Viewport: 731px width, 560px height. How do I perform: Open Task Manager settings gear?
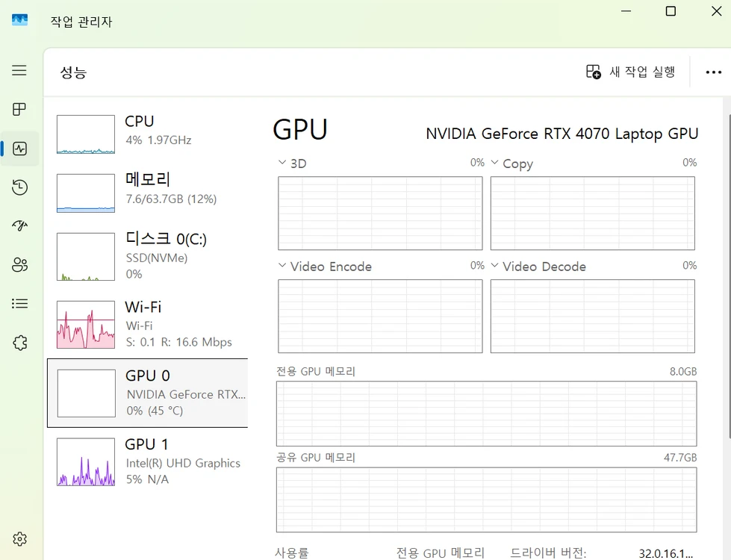19,539
